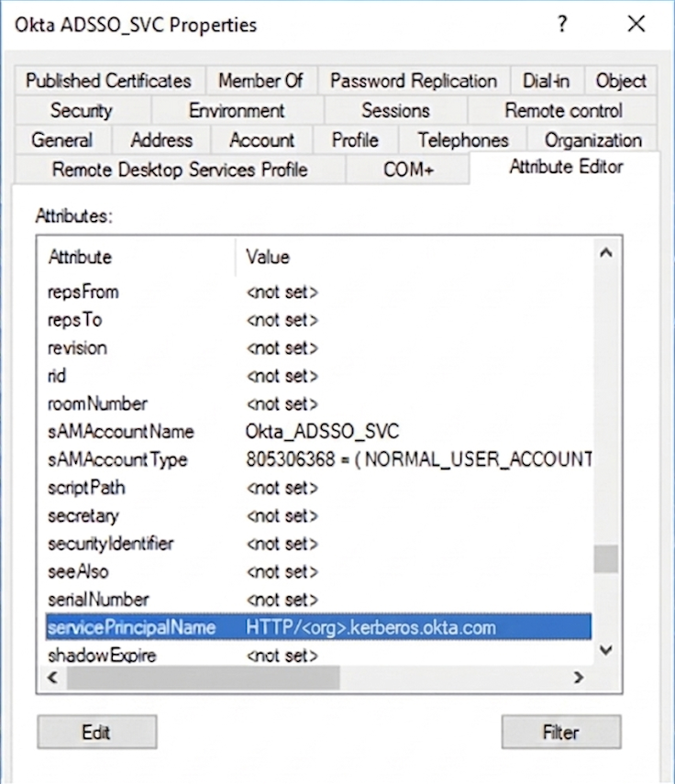Select Remote Desktop Services Profile tab
Viewport: 675px width, 784px height.
[180, 170]
